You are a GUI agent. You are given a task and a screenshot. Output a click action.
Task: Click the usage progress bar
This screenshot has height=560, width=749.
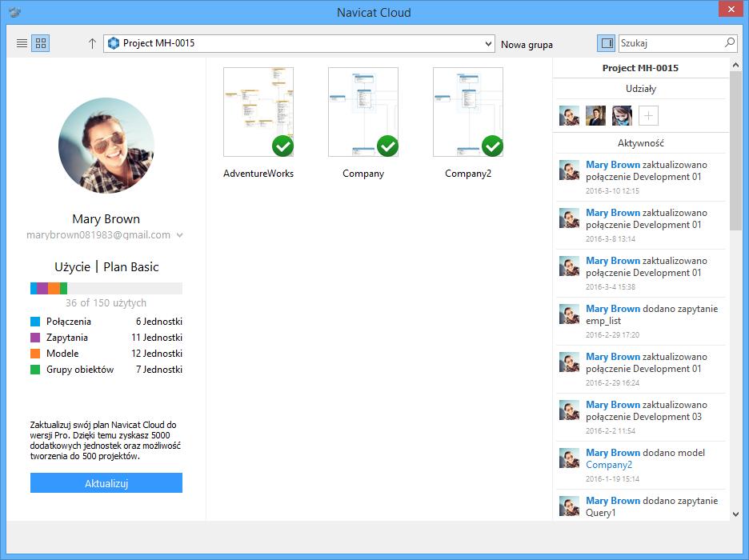coord(106,288)
